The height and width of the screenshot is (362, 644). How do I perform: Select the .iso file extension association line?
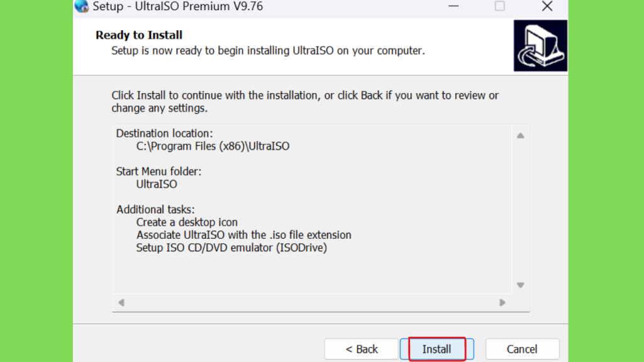[x=244, y=235]
